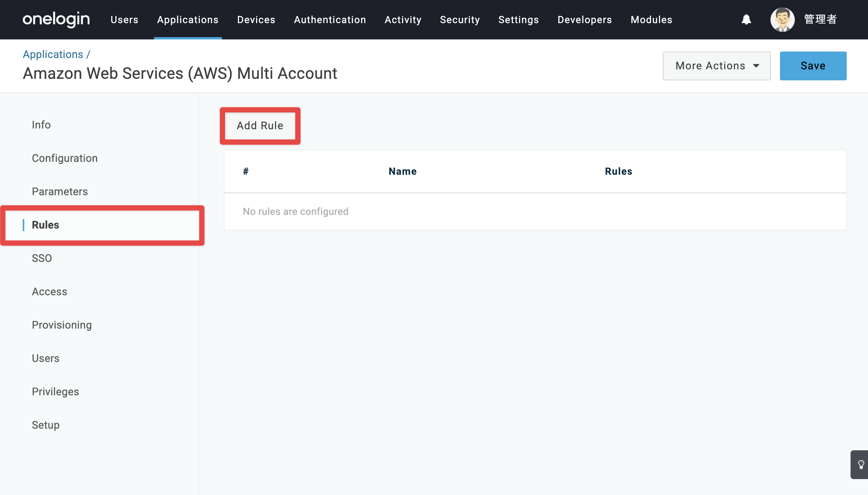Open the Settings menu
Image resolution: width=868 pixels, height=495 pixels.
point(519,20)
